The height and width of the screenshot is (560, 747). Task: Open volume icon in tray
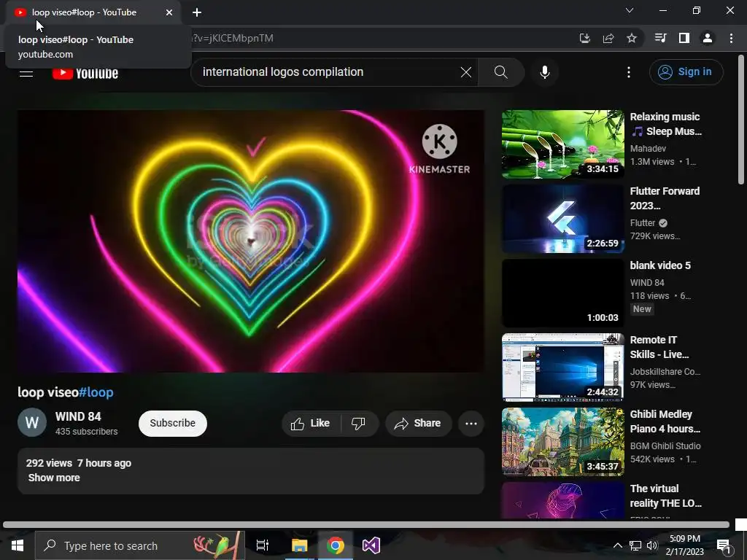[652, 545]
